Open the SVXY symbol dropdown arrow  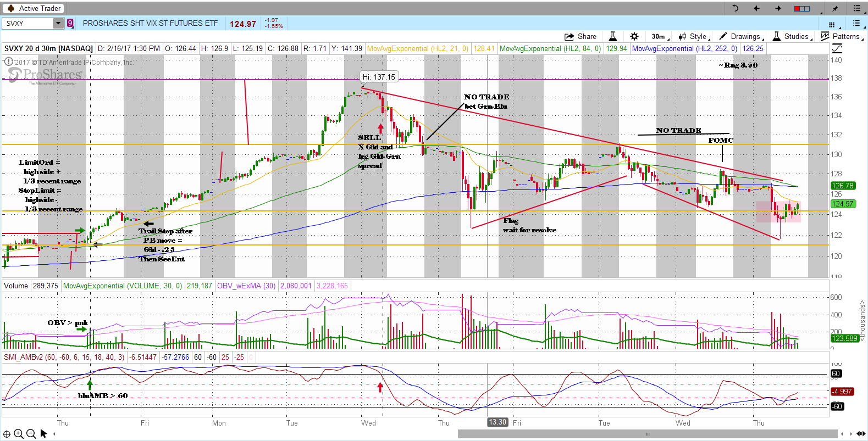click(58, 23)
